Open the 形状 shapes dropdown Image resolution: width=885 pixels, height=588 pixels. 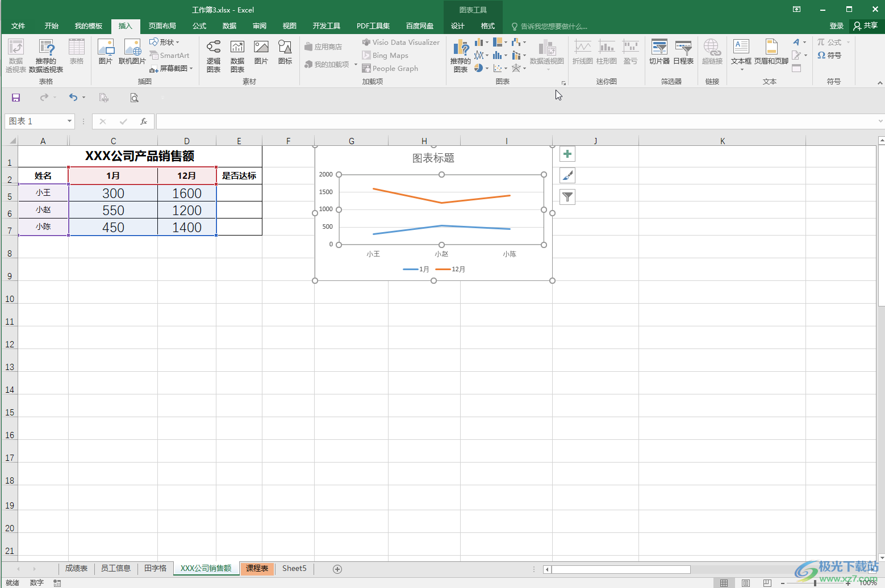[x=165, y=42]
